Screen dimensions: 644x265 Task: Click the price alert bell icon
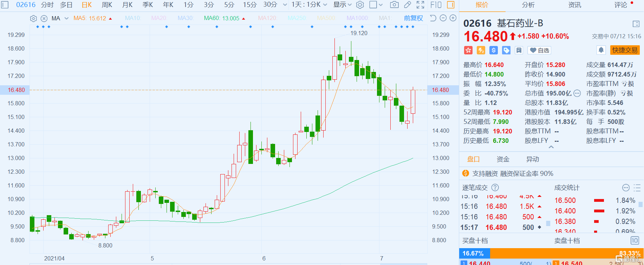click(x=601, y=50)
